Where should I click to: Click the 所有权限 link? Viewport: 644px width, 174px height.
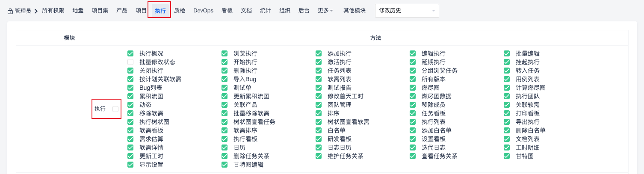pyautogui.click(x=53, y=11)
